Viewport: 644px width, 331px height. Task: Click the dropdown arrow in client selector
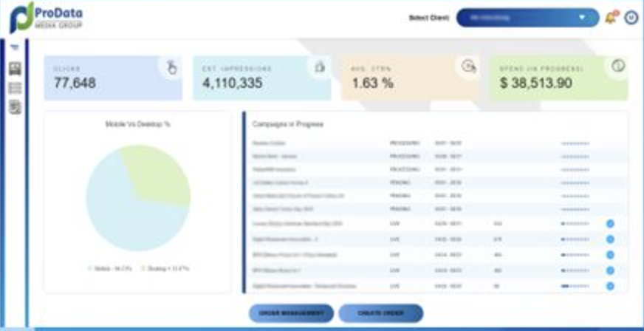583,17
